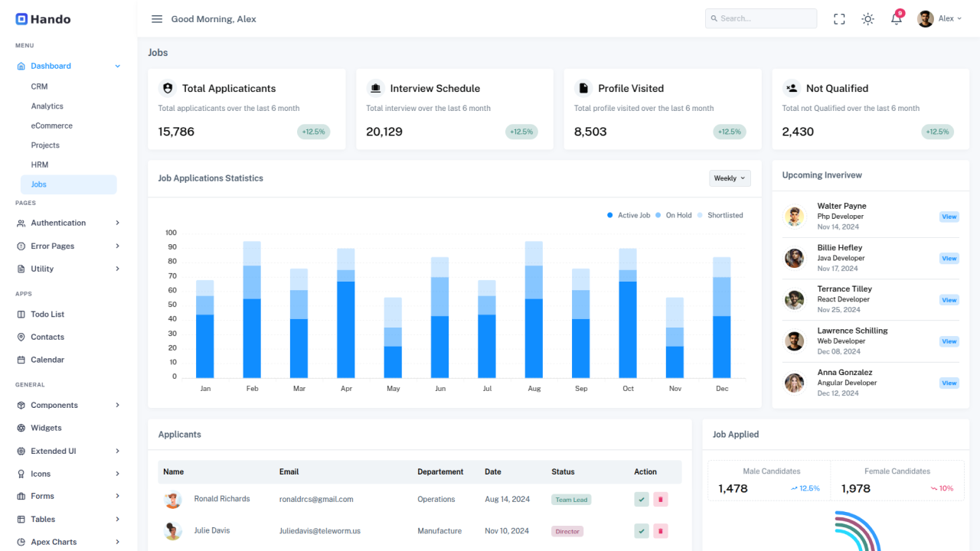Toggle the Active Job legend in the chart
This screenshot has width=980, height=551.
coord(628,215)
